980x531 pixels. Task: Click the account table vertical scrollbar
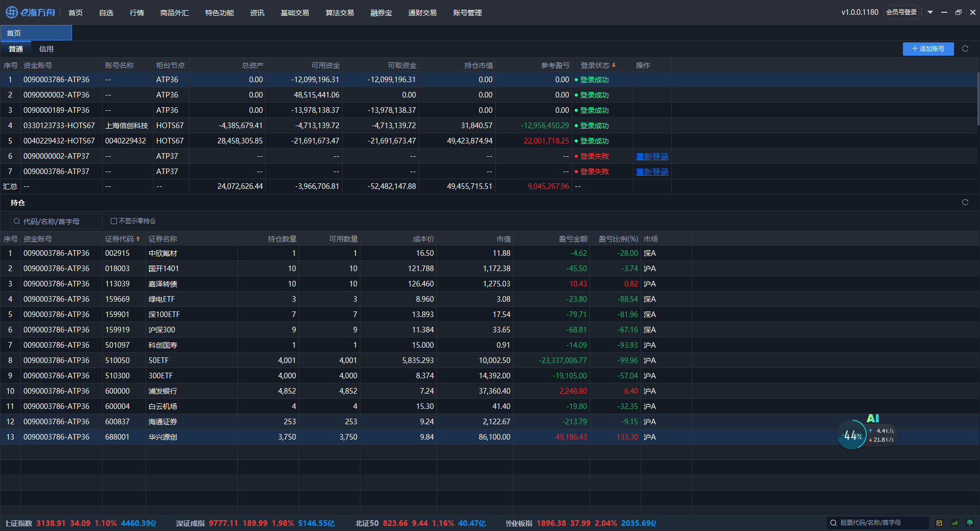978,99
